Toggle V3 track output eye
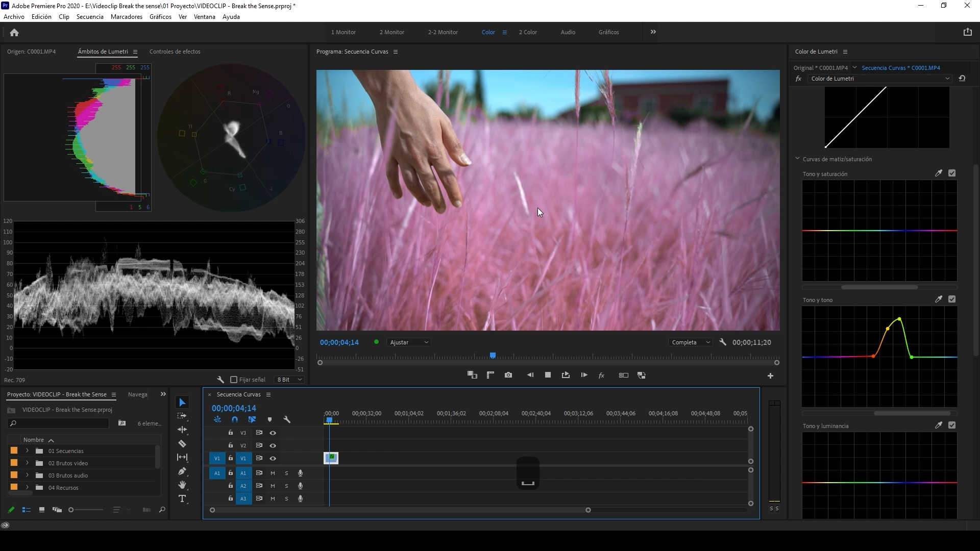 (x=273, y=433)
